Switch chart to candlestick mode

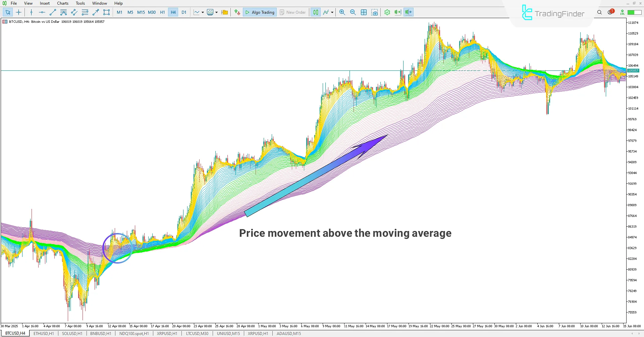(315, 12)
